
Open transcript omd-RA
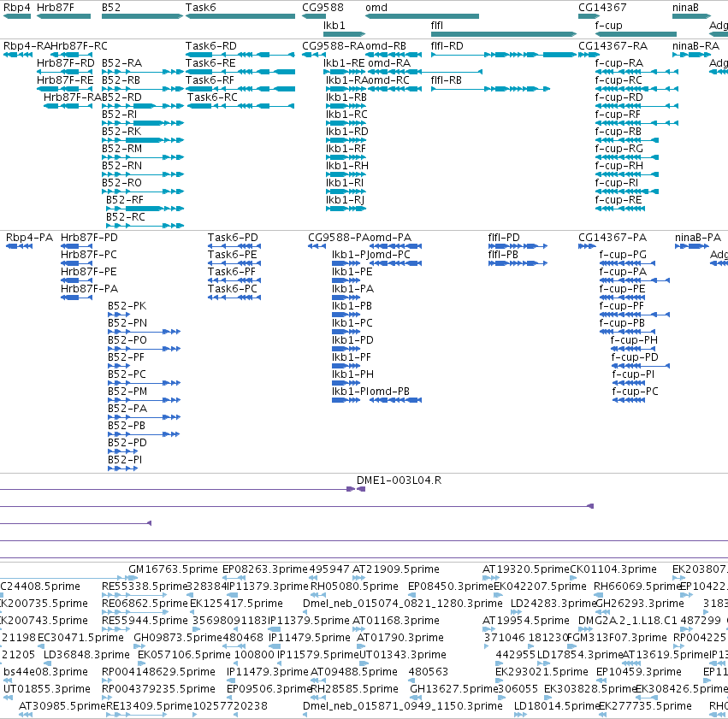pos(425,72)
